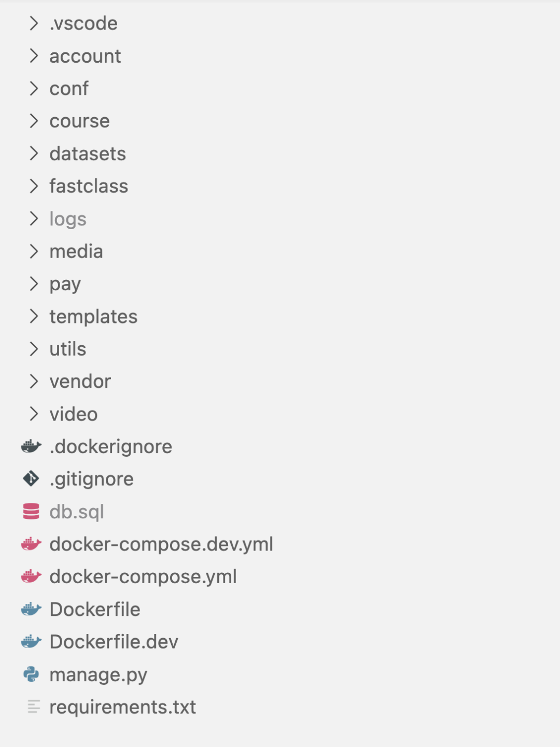The height and width of the screenshot is (747, 560).
Task: Expand the account folder arrow
Action: tap(34, 56)
